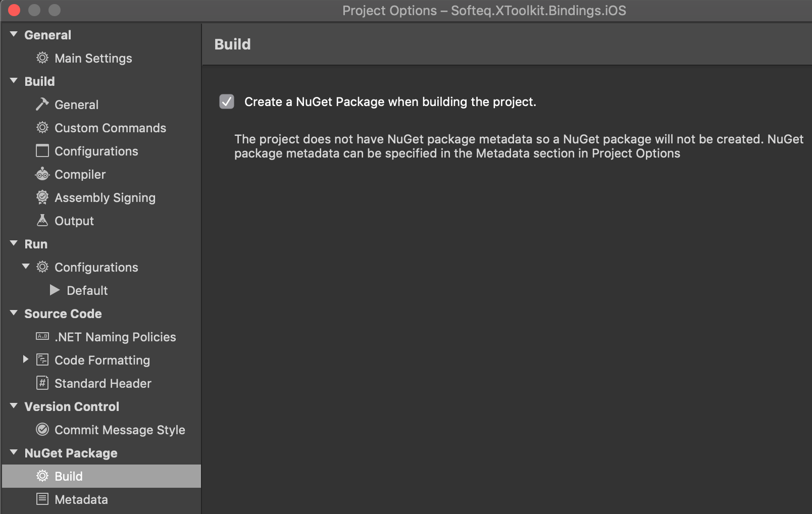The width and height of the screenshot is (812, 514).
Task: Click the Commit Message Style checkmark icon
Action: [x=42, y=430]
